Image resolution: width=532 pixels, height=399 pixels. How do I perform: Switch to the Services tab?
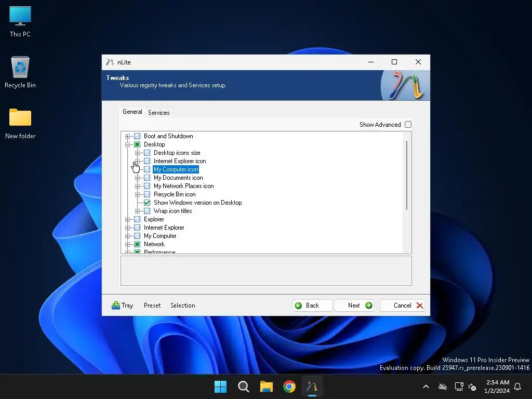(x=158, y=113)
